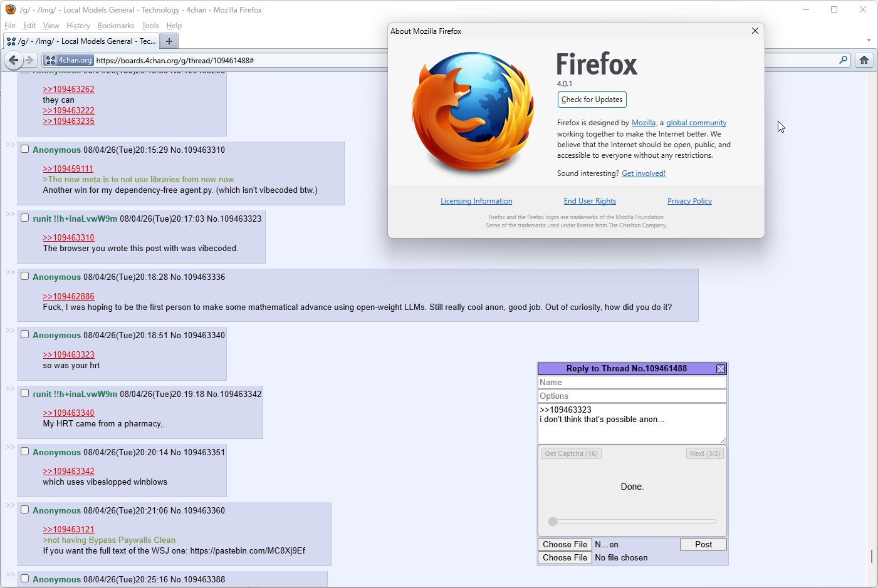Click the address bar URL
The image size is (878, 588).
click(x=175, y=61)
